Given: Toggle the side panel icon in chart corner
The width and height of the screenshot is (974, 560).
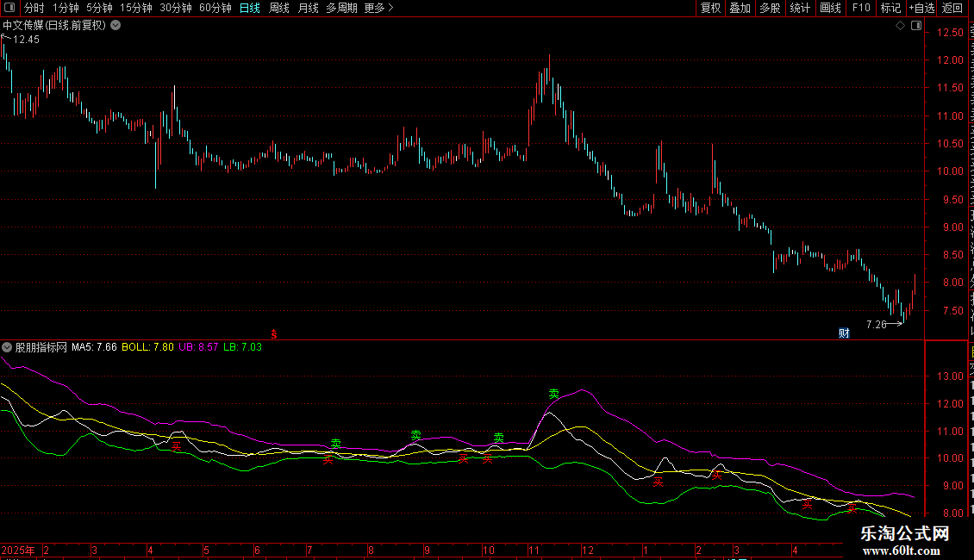Looking at the screenshot, I should tap(916, 26).
